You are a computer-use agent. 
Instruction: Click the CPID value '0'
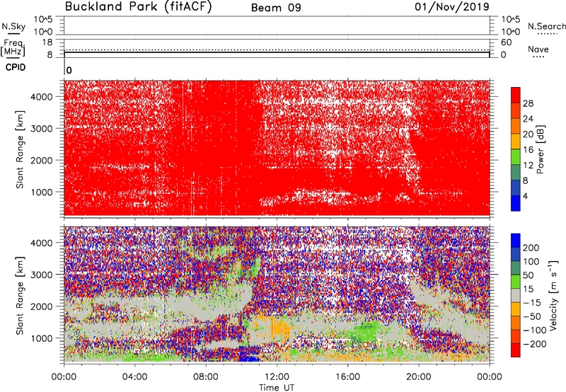[69, 71]
